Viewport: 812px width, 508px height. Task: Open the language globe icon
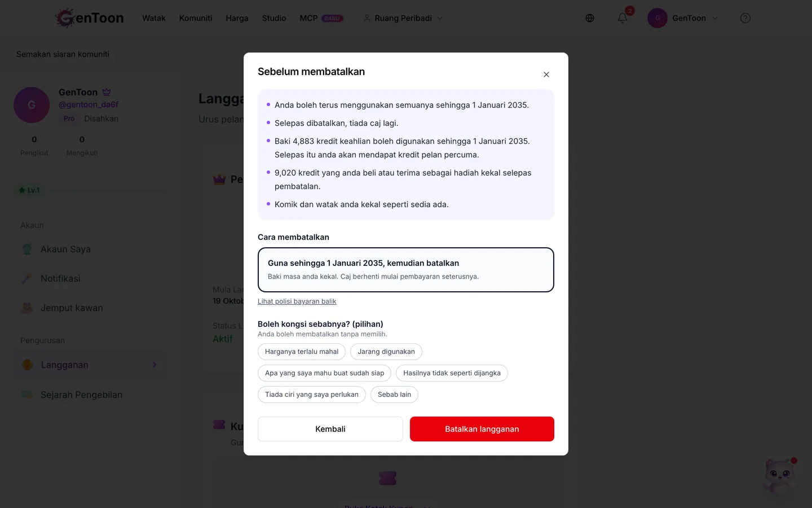(x=590, y=18)
